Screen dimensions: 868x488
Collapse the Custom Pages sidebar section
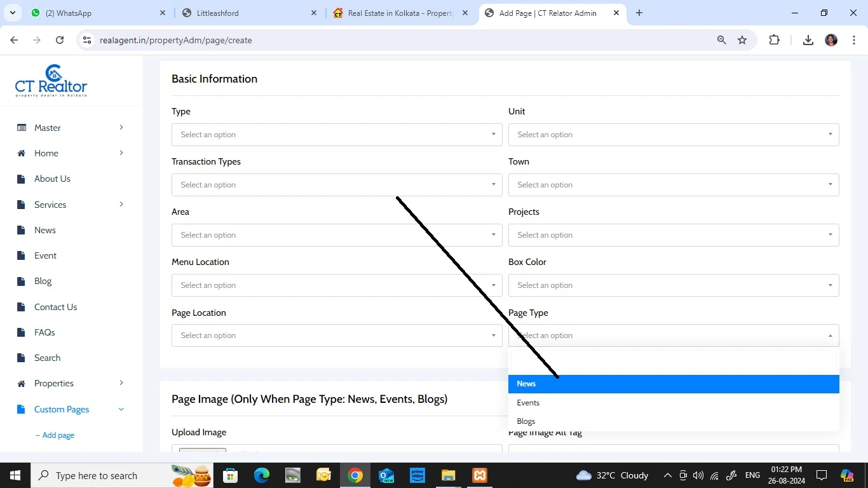[121, 409]
